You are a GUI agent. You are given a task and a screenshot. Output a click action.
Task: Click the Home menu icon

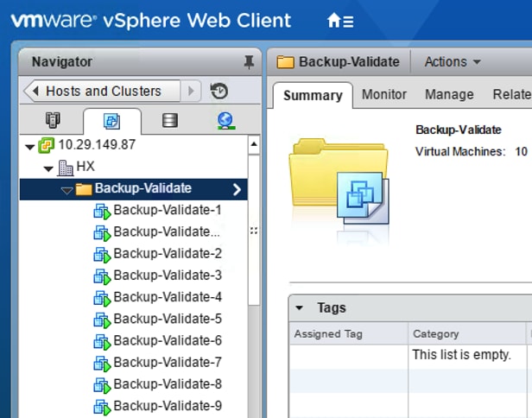click(x=340, y=21)
